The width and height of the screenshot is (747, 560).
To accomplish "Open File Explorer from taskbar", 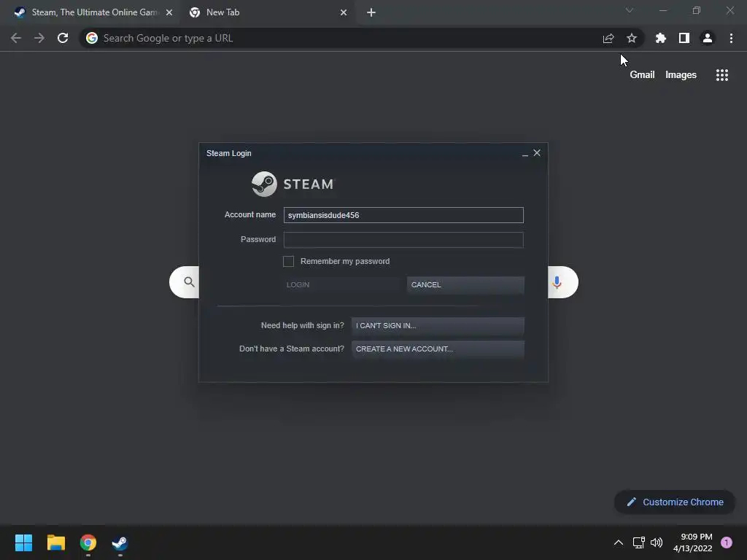I will (55, 542).
